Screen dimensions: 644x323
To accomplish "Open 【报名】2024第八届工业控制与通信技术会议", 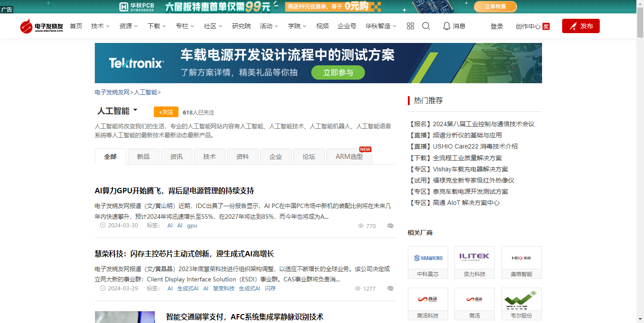I will pyautogui.click(x=471, y=124).
